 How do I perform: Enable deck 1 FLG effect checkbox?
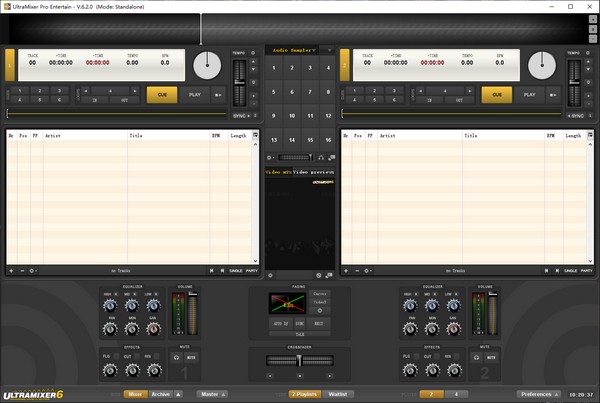pos(116,356)
